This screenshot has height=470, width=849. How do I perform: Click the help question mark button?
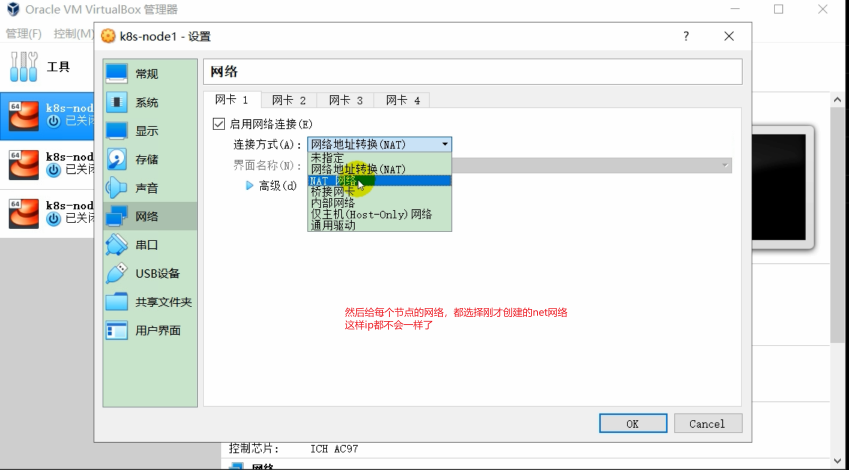tap(686, 36)
